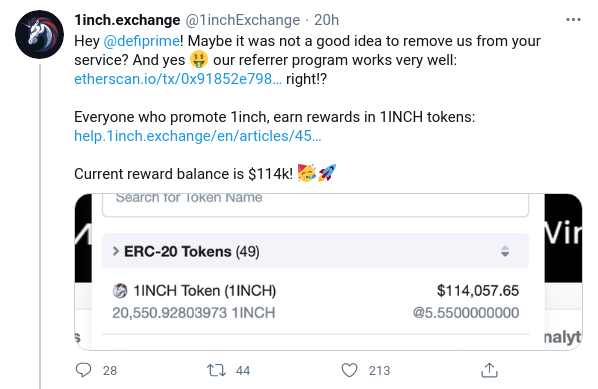This screenshot has width=598, height=389.
Task: Open the help.1inch.exchange article link
Action: (198, 136)
